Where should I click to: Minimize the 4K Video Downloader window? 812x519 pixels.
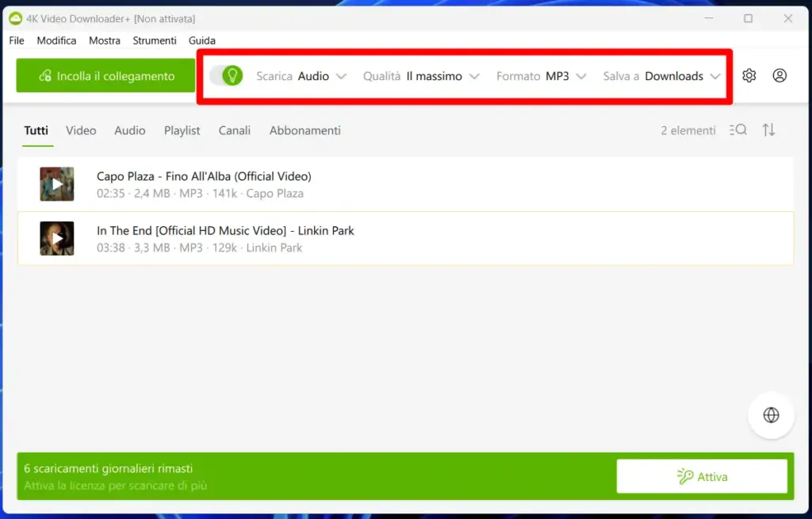[709, 18]
